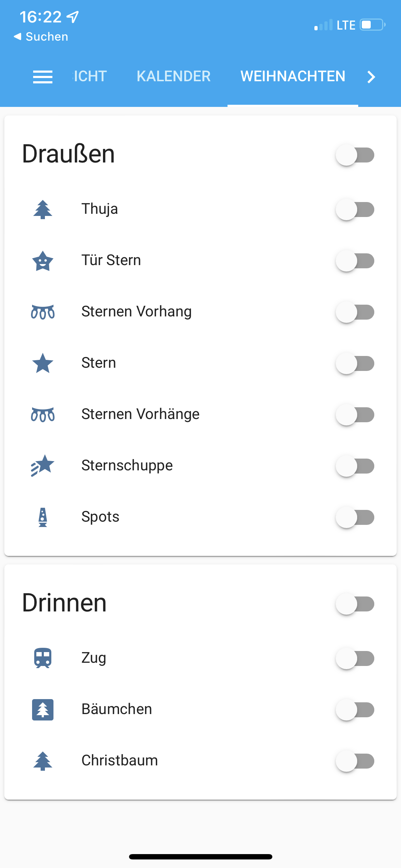Tap the home indicator bar
The width and height of the screenshot is (401, 868).
200,857
